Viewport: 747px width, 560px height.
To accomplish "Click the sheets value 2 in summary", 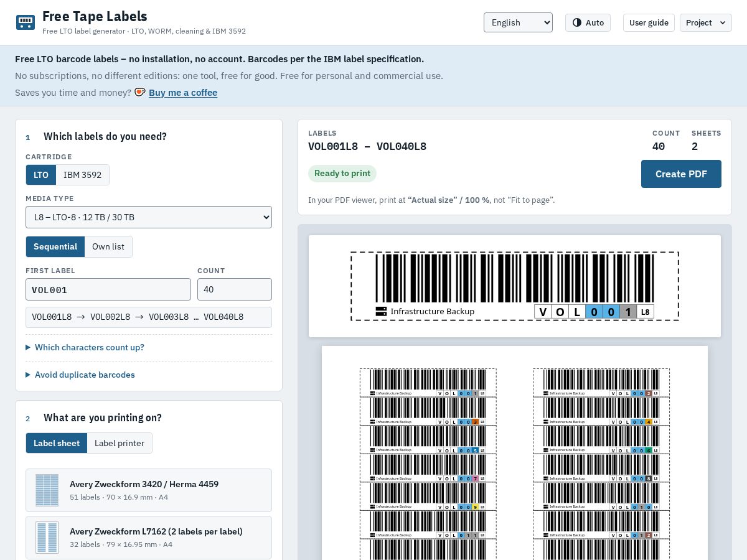I will (x=695, y=147).
